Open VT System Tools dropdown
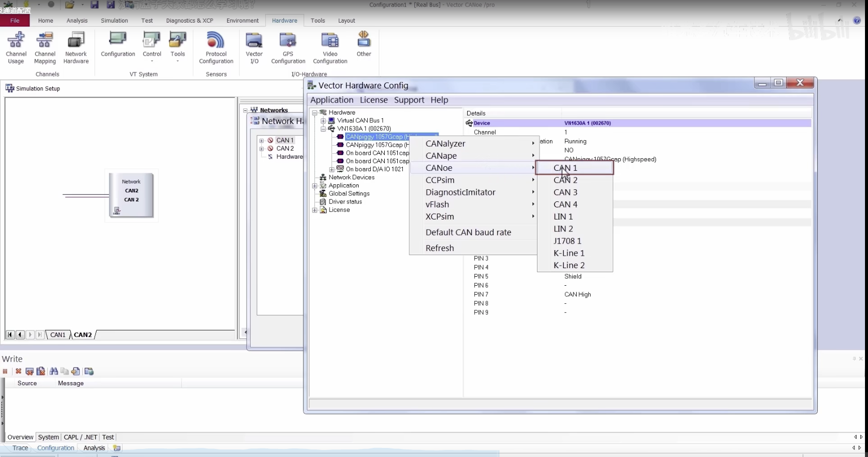The height and width of the screenshot is (457, 868). click(x=178, y=47)
